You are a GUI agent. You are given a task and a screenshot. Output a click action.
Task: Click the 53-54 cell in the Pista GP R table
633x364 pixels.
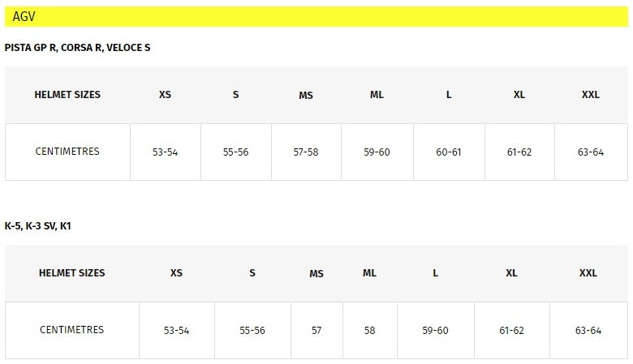point(166,152)
